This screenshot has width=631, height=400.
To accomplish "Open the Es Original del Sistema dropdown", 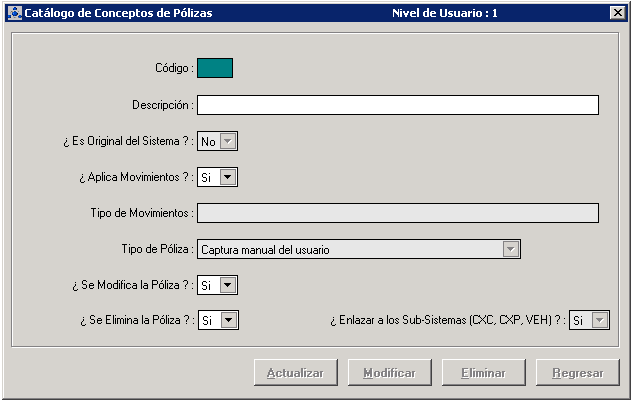I will click(x=228, y=141).
